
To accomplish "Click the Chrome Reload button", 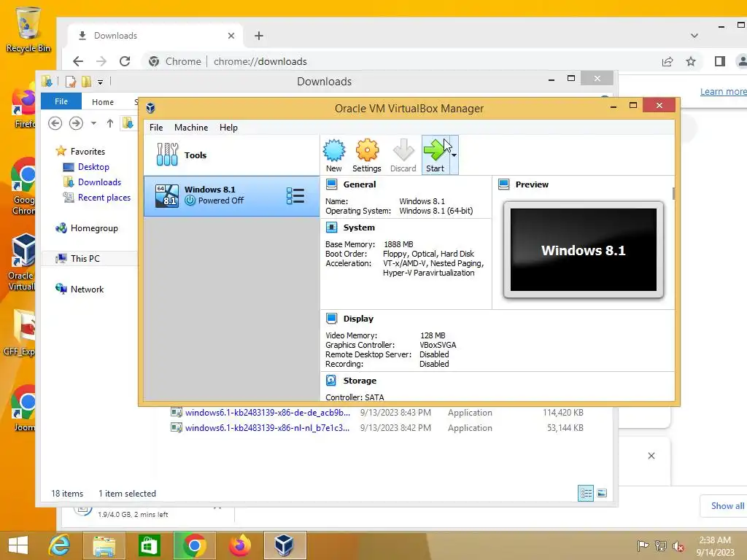I will click(x=125, y=61).
